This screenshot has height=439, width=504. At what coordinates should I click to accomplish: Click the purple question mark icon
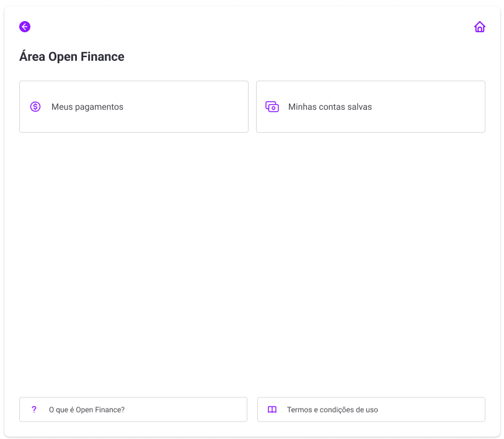tap(34, 409)
